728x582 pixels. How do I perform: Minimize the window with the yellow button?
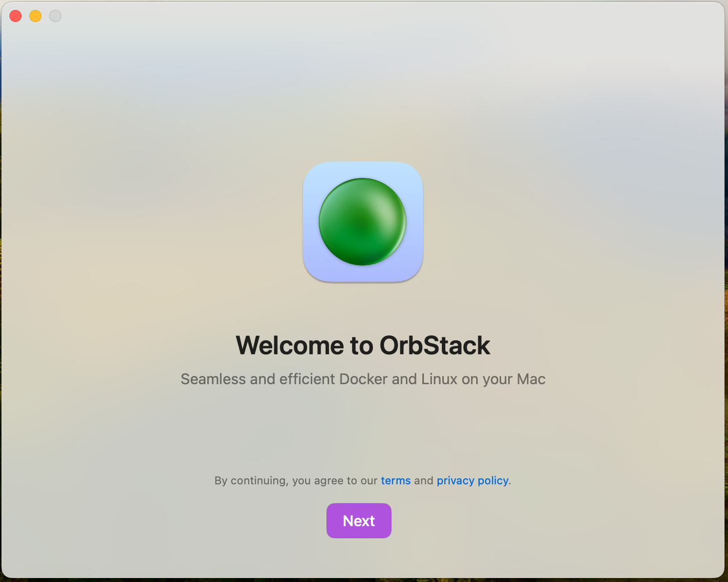pos(35,16)
